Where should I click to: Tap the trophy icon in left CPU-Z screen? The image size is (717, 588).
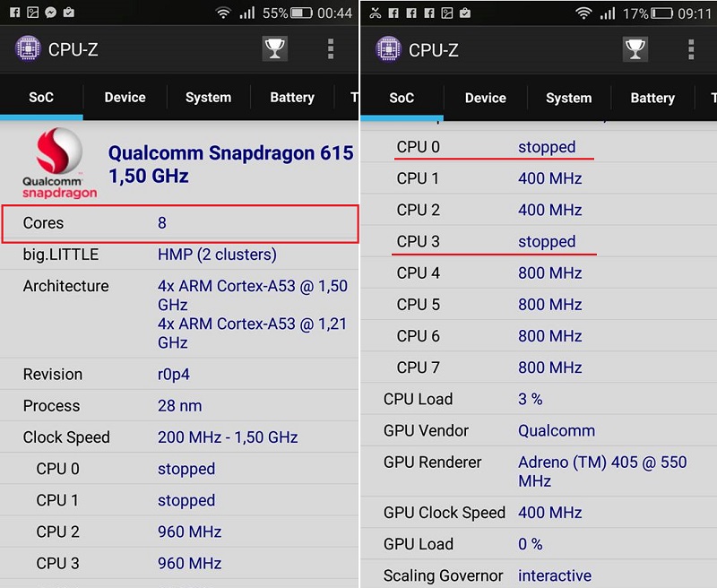[x=275, y=48]
